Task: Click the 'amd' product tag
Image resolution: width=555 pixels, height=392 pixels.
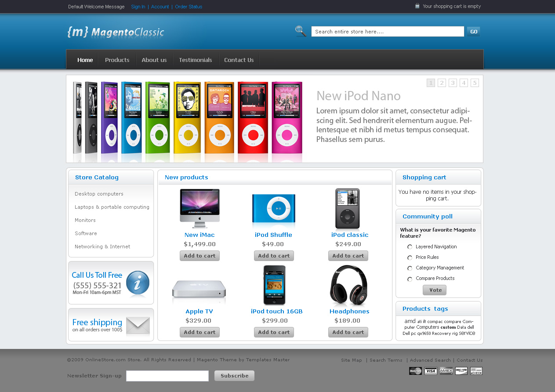Action: [410, 321]
